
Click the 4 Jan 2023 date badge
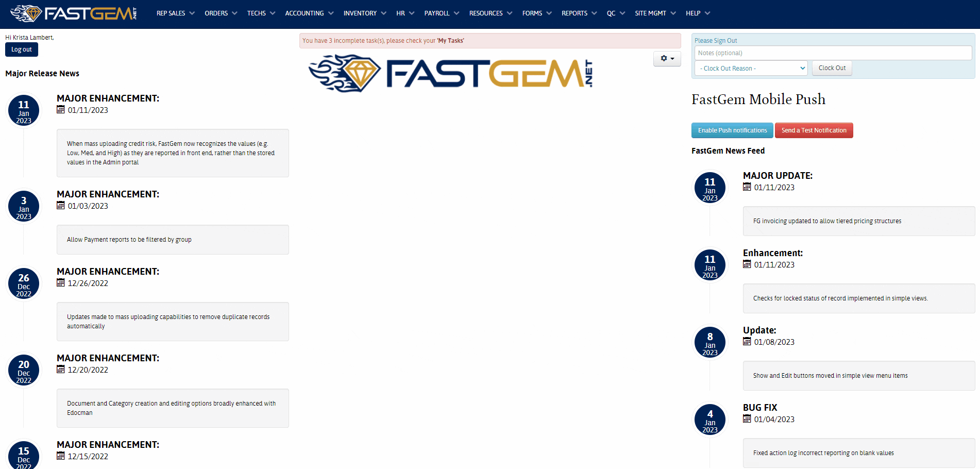point(710,420)
